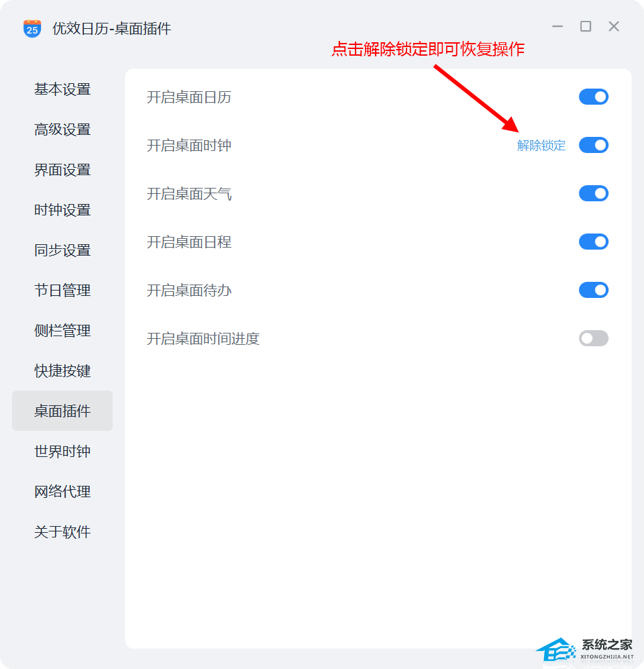The image size is (644, 669).
Task: Go to 高级设置 section
Action: pos(62,130)
